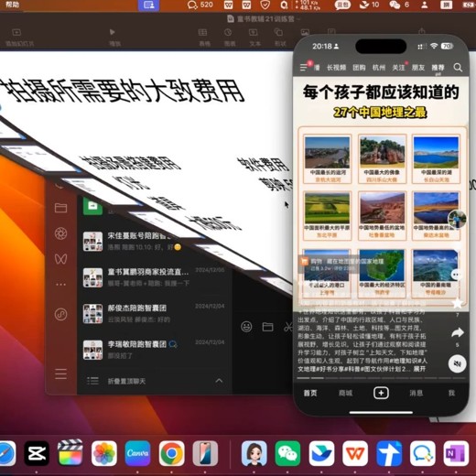This screenshot has width=476, height=476.
Task: Insert a chart with 图表 tool
Action: (x=229, y=38)
